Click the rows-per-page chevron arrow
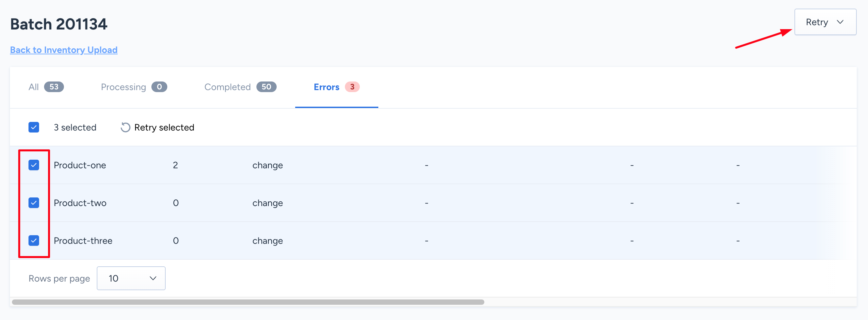 pyautogui.click(x=153, y=278)
